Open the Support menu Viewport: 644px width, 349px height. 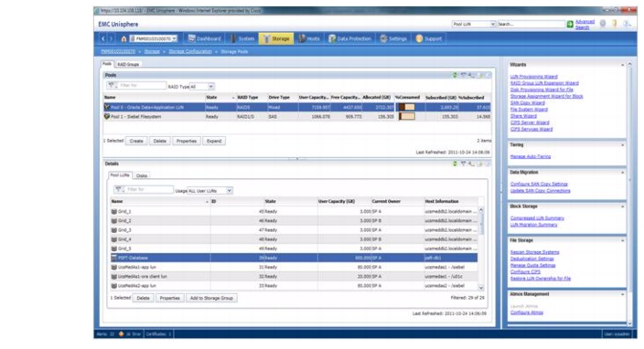[429, 38]
